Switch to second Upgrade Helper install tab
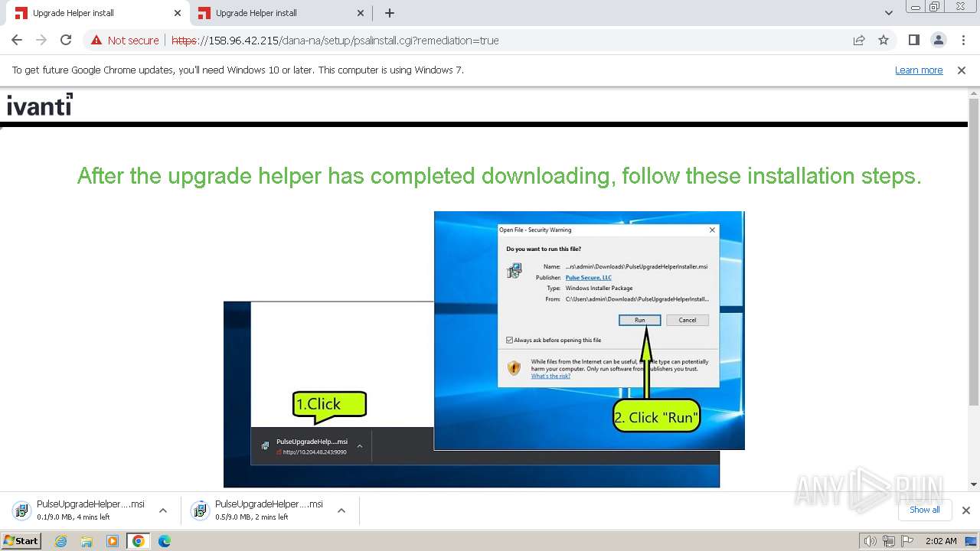This screenshot has width=980, height=551. coord(281,13)
